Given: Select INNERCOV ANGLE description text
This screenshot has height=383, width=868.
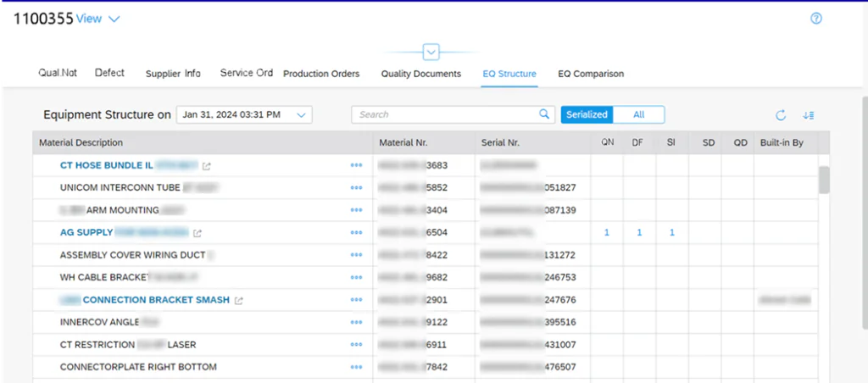Looking at the screenshot, I should tap(98, 322).
